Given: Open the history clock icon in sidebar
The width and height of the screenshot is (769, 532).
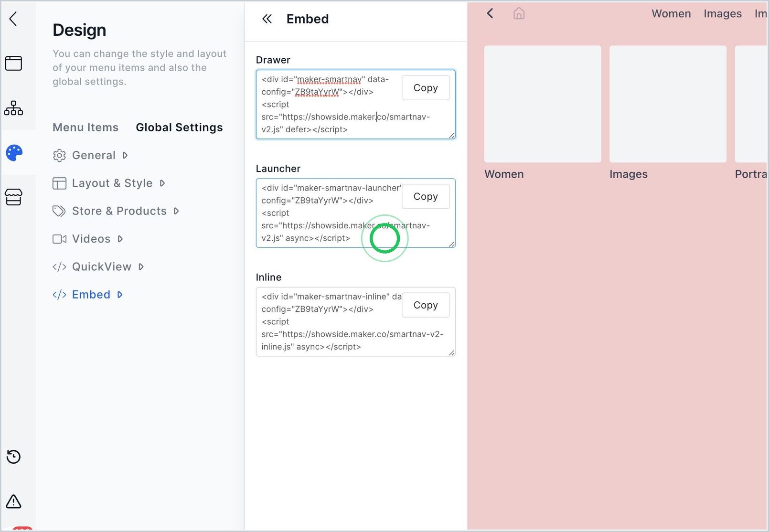Looking at the screenshot, I should [13, 457].
